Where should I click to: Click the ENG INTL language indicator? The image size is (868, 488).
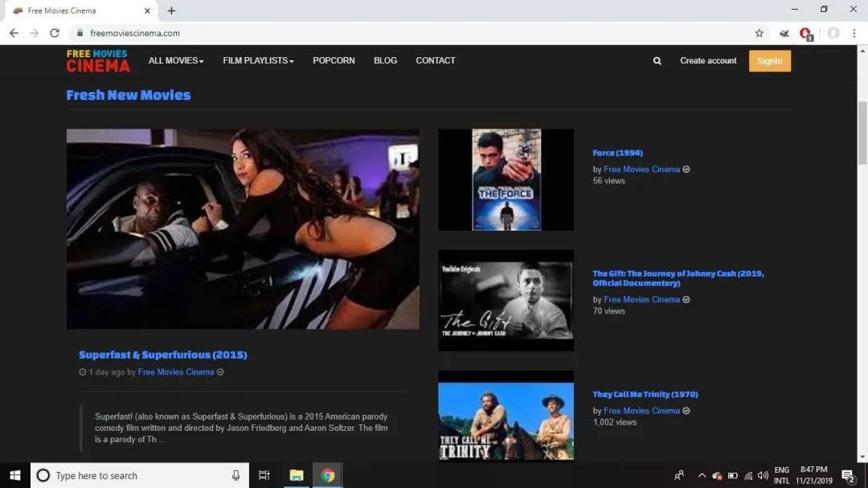782,475
